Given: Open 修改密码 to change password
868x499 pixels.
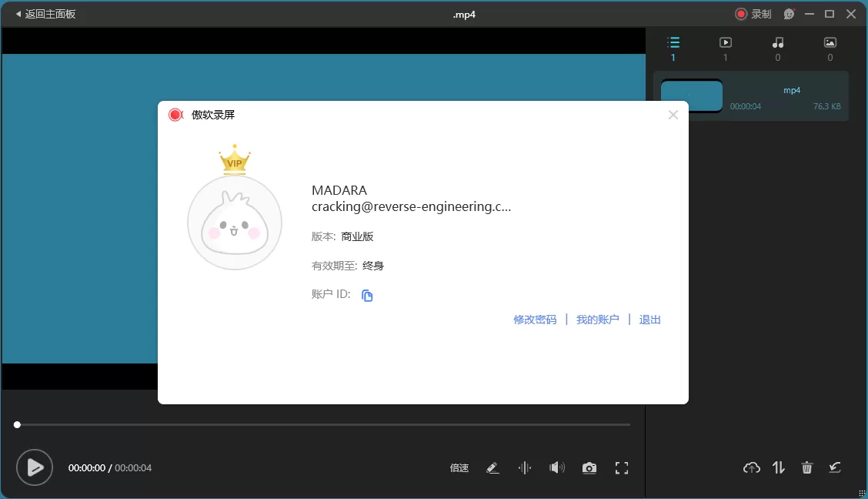Looking at the screenshot, I should coord(534,319).
